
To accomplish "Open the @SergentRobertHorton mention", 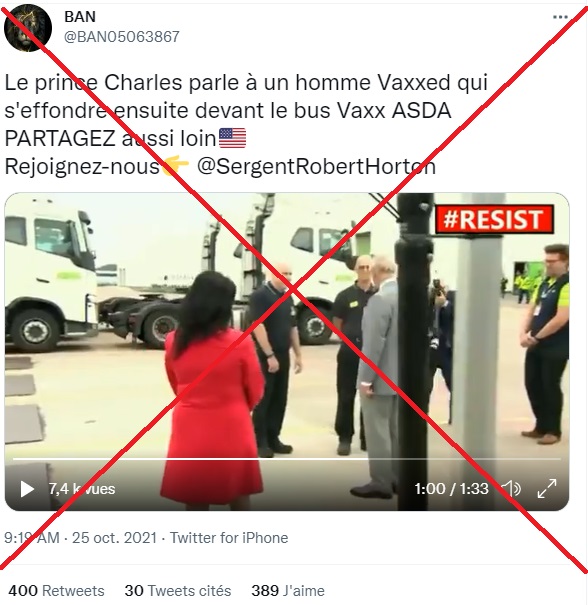I will pos(316,167).
